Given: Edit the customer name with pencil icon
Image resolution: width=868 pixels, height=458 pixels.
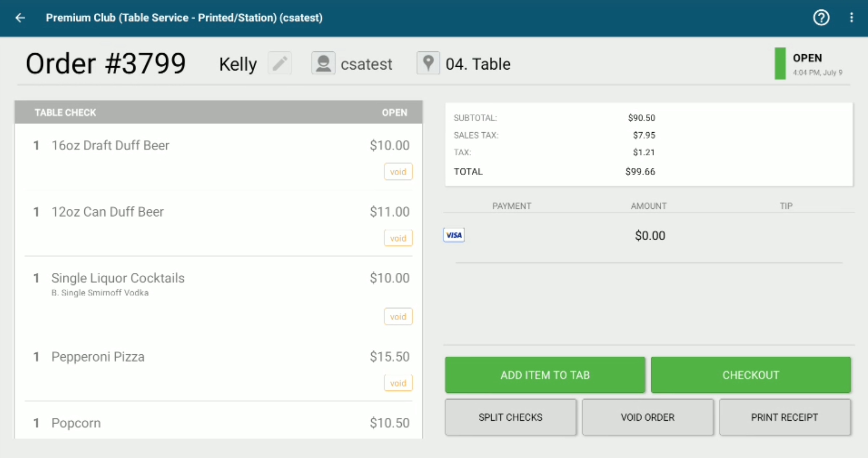Looking at the screenshot, I should (x=280, y=63).
